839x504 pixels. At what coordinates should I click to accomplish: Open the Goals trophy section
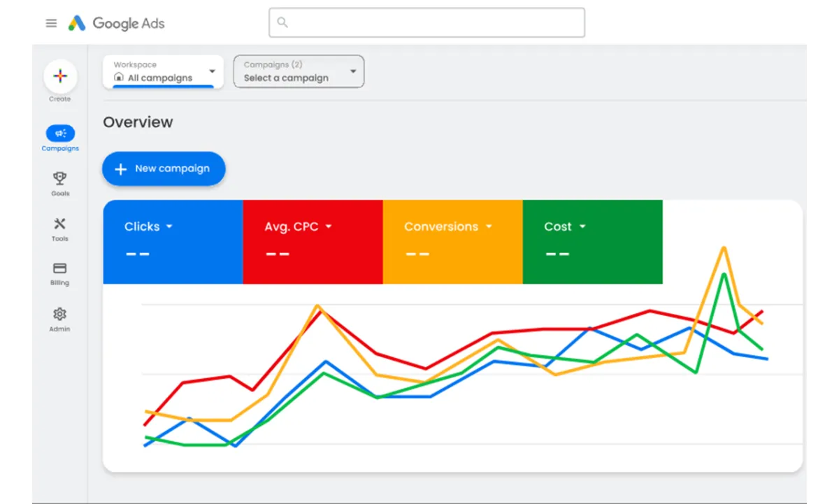pyautogui.click(x=60, y=183)
